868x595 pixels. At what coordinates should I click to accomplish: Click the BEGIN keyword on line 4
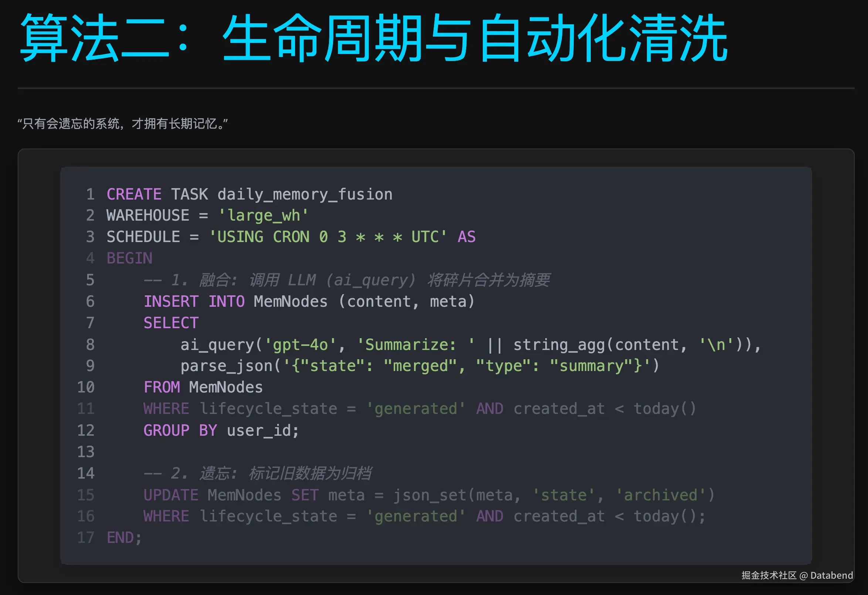[129, 258]
